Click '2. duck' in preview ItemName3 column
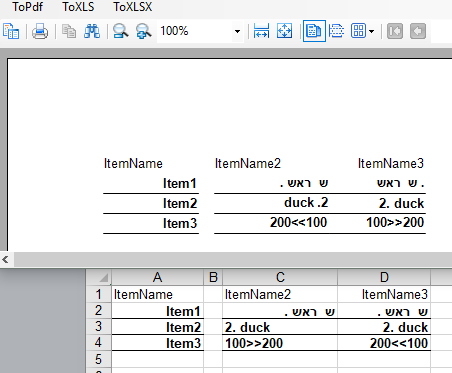This screenshot has width=452, height=373. point(401,203)
